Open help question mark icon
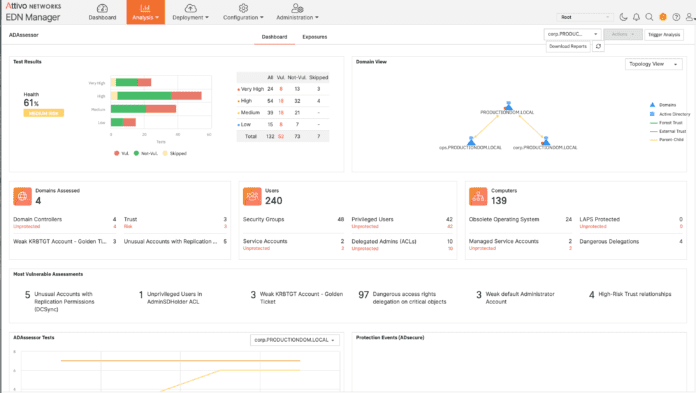696x393 pixels. click(676, 17)
